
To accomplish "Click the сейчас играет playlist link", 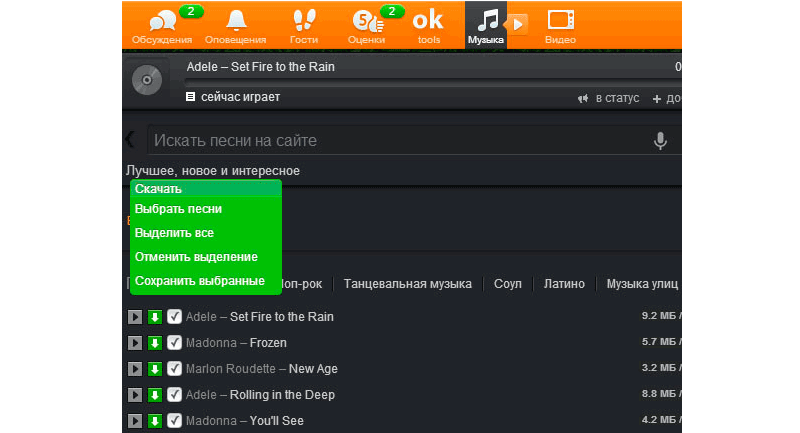I will [233, 97].
